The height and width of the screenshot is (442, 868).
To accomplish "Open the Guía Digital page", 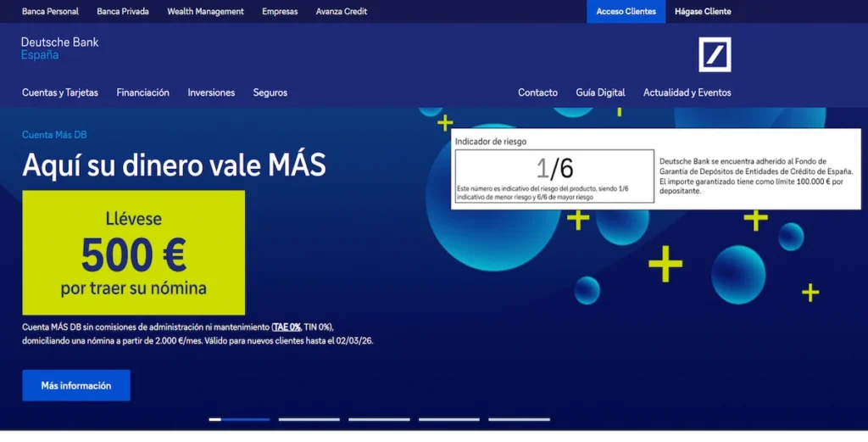I will (x=601, y=92).
